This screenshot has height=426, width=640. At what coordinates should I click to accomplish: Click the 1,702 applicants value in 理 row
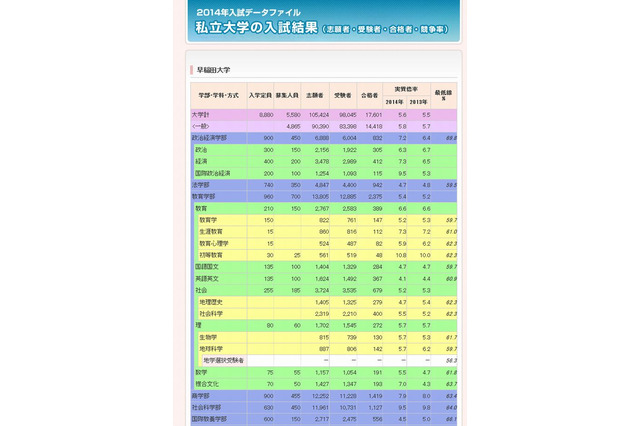point(322,326)
